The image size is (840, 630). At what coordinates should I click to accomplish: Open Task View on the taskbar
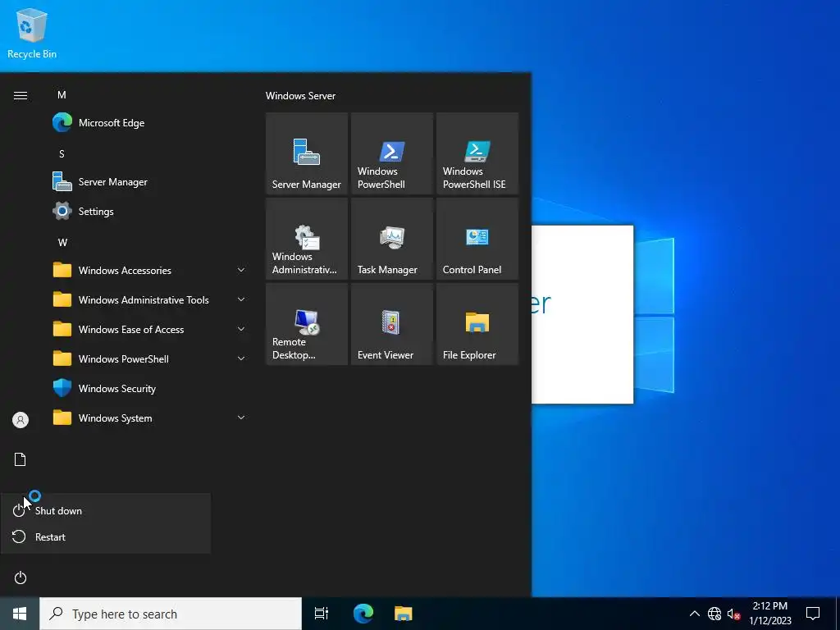point(322,614)
